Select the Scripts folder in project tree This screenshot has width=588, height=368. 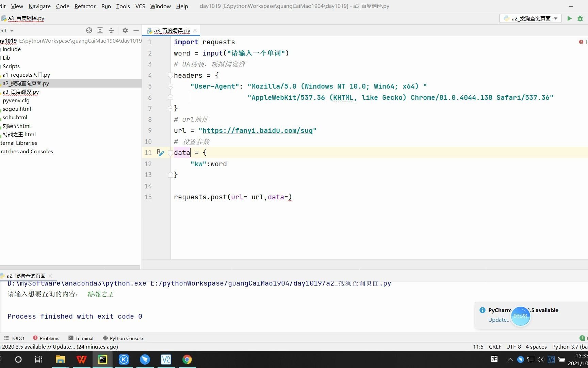pos(11,66)
